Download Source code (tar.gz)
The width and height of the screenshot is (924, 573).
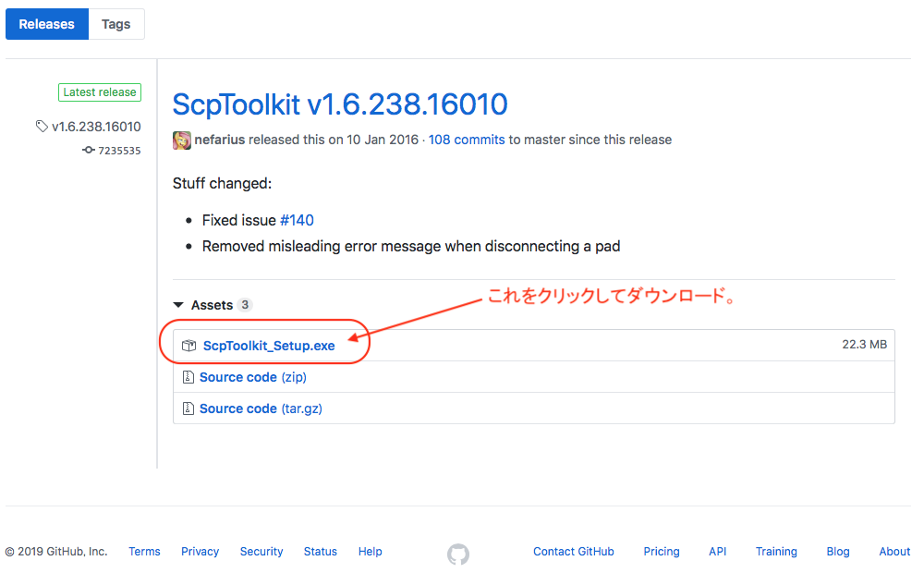[x=261, y=408]
